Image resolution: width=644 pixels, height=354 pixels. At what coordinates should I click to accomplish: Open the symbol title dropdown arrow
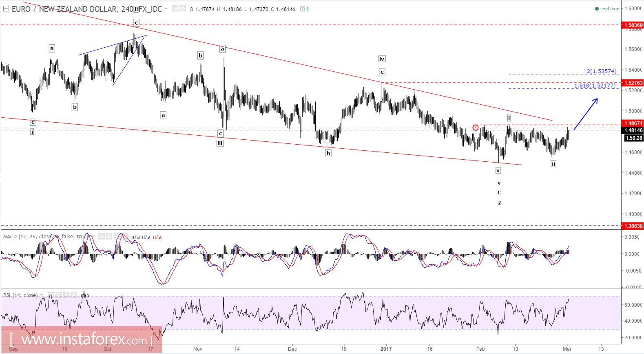pos(166,9)
